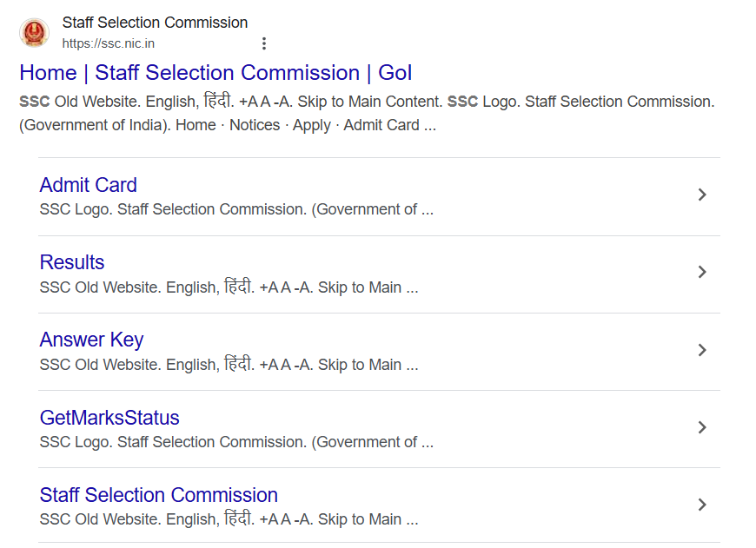Expand the Admit Card row chevron
756x548 pixels.
coord(702,195)
